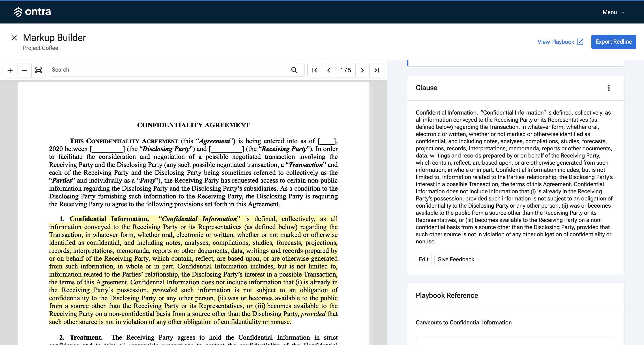Open the Menu dropdown

click(x=613, y=12)
